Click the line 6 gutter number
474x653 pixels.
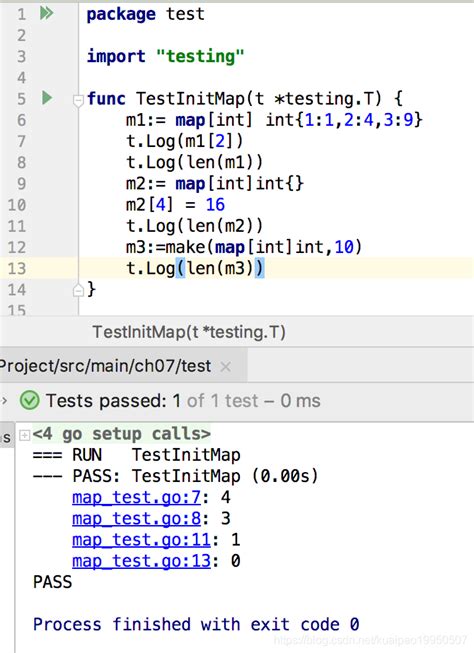(21, 120)
